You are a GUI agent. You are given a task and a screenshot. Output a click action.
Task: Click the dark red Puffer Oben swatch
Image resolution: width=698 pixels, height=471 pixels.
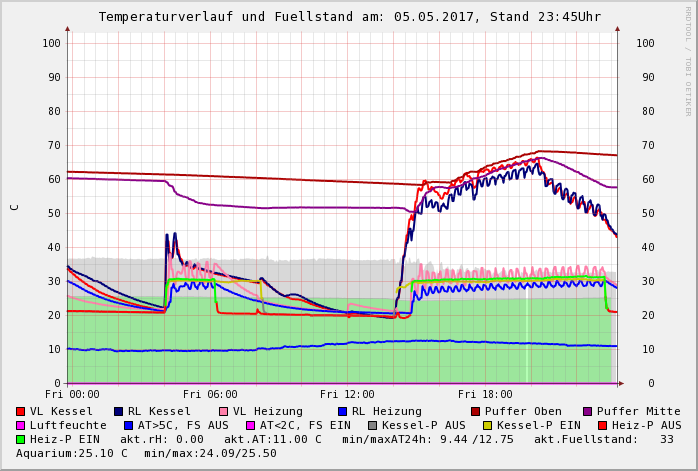coord(476,411)
